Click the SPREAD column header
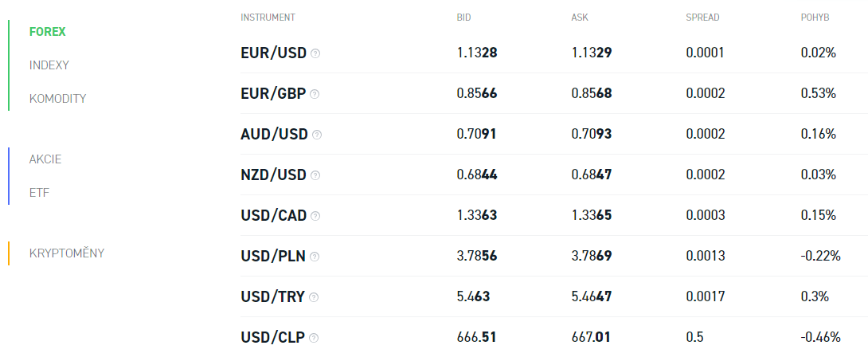 point(702,18)
